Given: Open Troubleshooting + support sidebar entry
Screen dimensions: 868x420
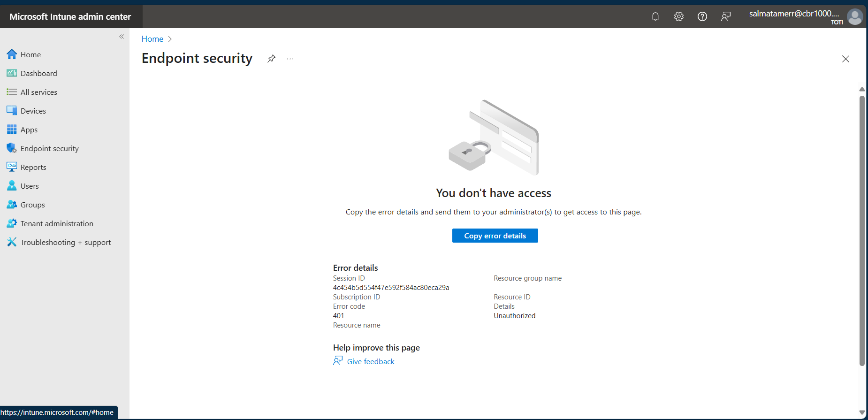Looking at the screenshot, I should pos(65,242).
